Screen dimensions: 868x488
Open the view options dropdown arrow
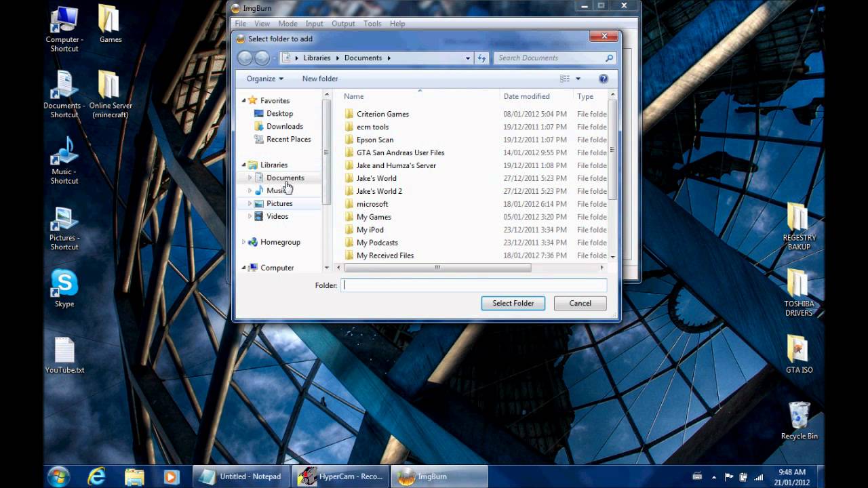click(x=578, y=79)
